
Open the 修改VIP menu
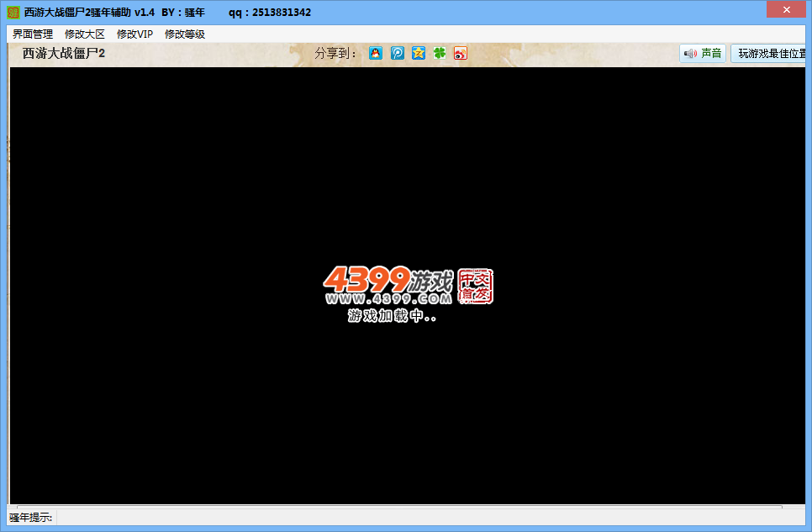click(x=134, y=34)
